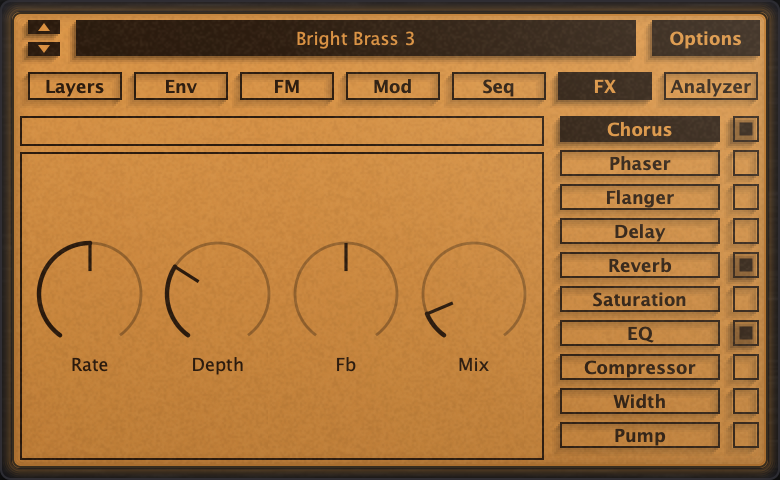780x480 pixels.
Task: Open the Analyzer tab
Action: tap(710, 87)
